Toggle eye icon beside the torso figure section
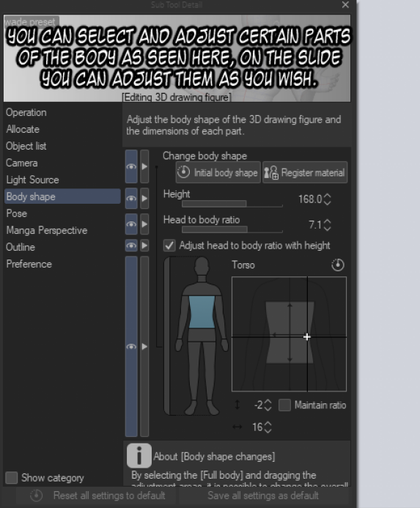 click(x=131, y=346)
